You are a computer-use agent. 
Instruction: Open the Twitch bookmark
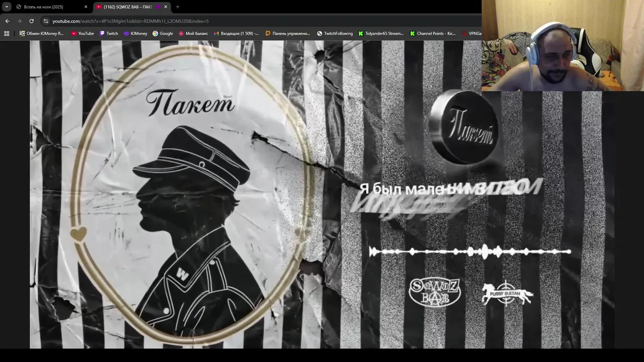pos(109,34)
